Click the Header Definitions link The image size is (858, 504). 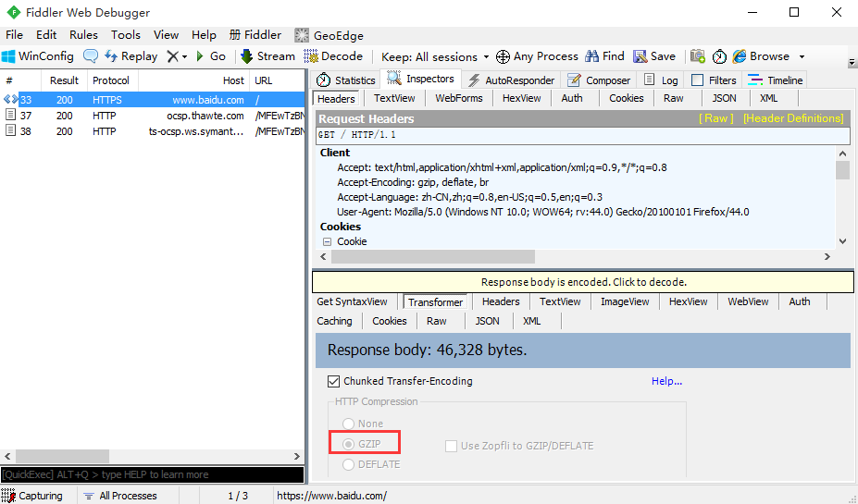click(793, 118)
